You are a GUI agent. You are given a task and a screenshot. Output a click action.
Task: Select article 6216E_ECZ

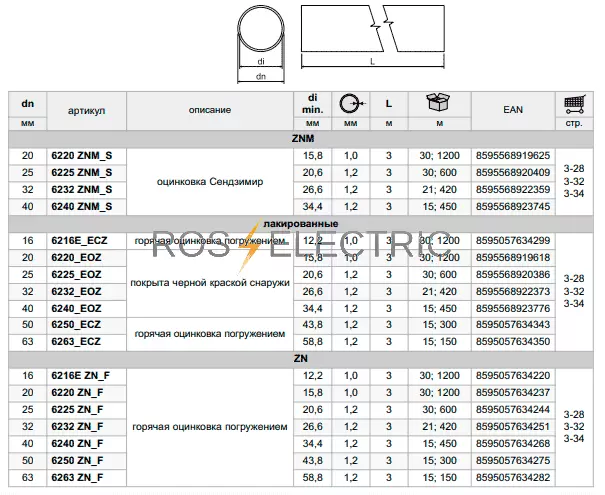(x=79, y=241)
